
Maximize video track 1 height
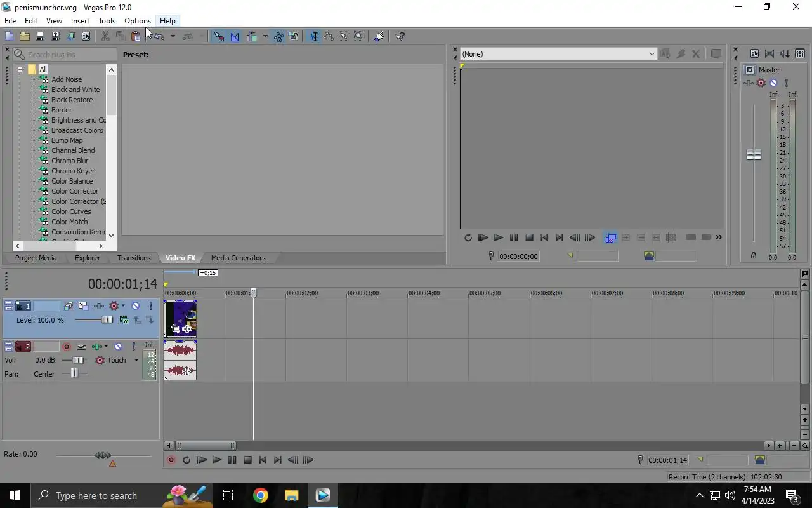coord(8,307)
